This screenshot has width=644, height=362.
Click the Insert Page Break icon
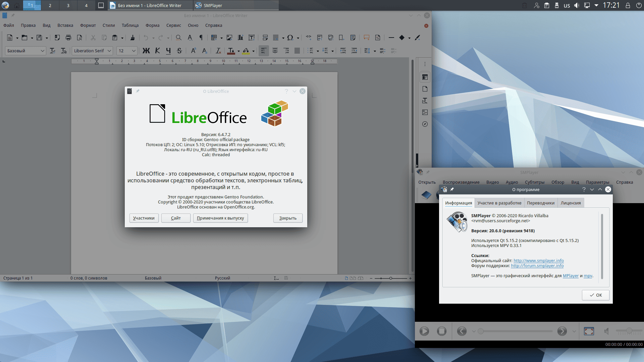pos(265,38)
